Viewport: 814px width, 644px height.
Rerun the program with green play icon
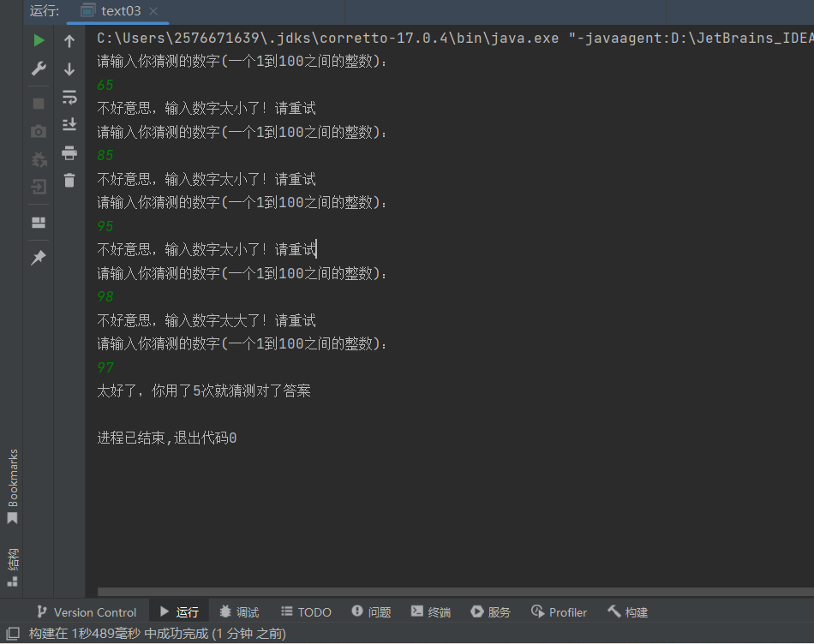click(x=39, y=40)
